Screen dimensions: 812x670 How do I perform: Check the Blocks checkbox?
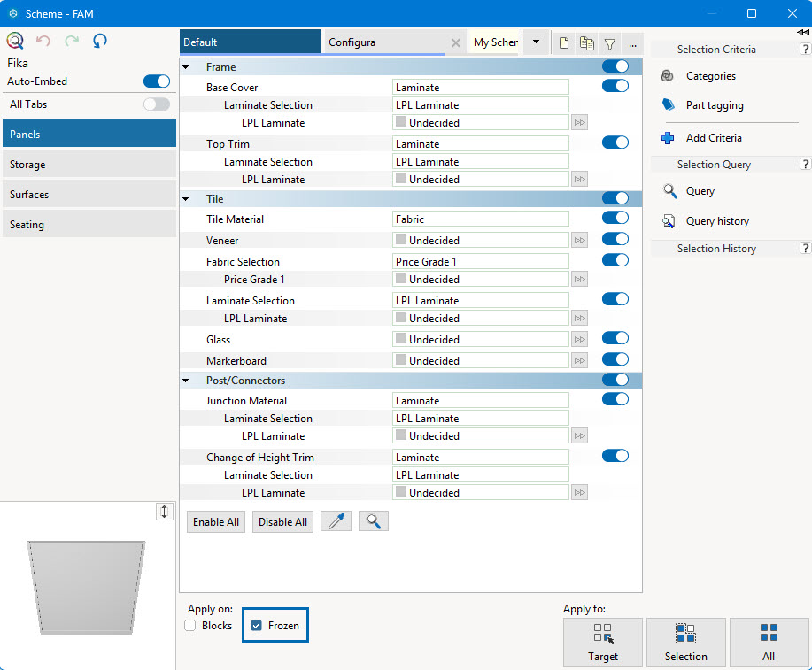click(x=190, y=626)
